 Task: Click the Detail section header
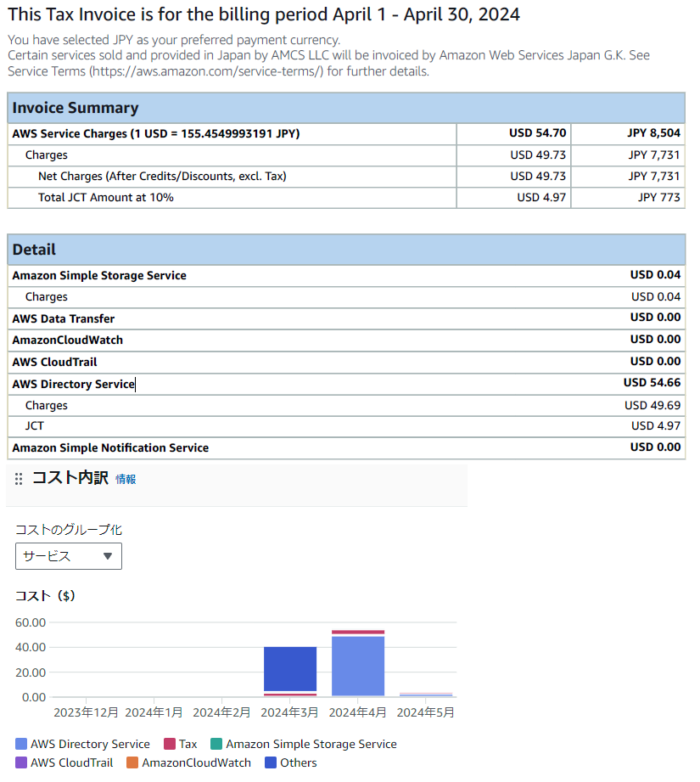pyautogui.click(x=346, y=250)
